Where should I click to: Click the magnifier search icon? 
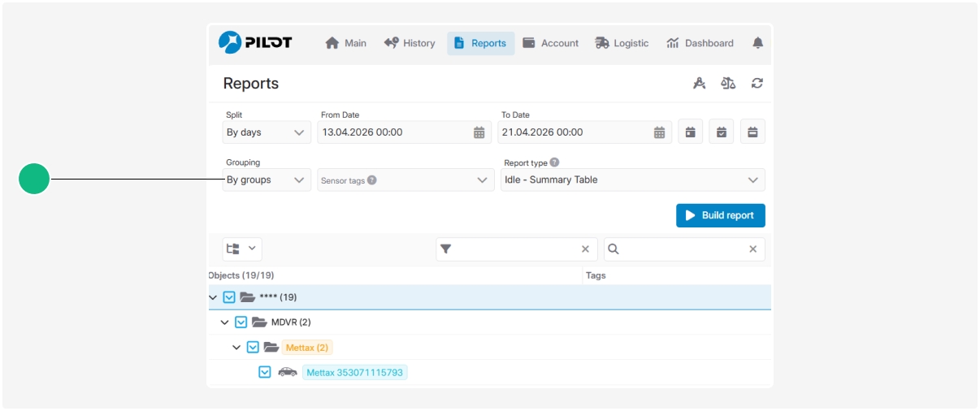(x=614, y=249)
